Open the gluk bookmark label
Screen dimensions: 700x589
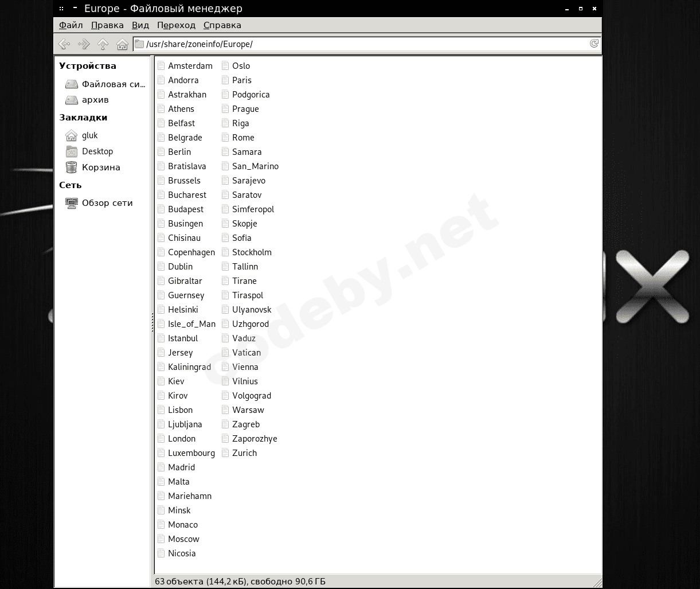[x=90, y=136]
